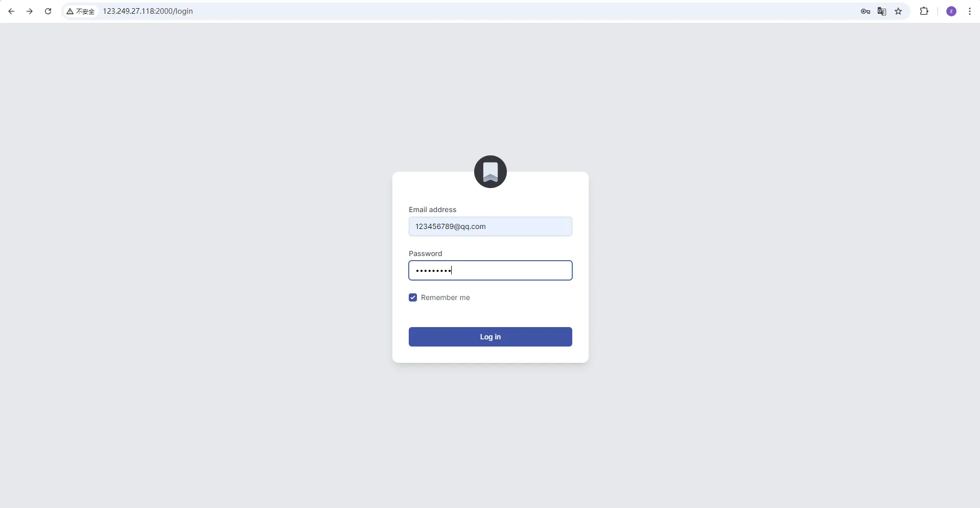Open the saved passwords key icon
Image resolution: width=980 pixels, height=508 pixels.
[865, 11]
